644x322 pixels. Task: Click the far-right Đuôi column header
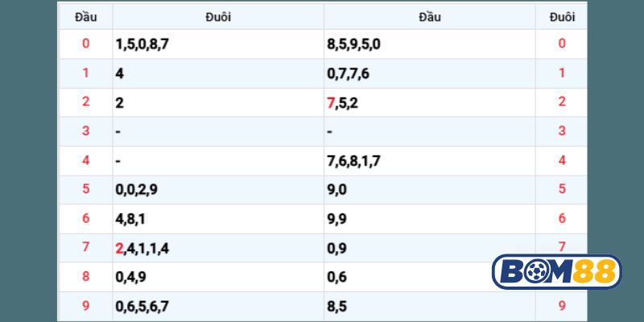click(562, 16)
